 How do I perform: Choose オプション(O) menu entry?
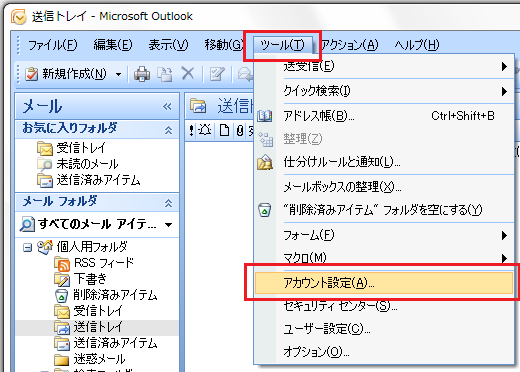pyautogui.click(x=383, y=352)
